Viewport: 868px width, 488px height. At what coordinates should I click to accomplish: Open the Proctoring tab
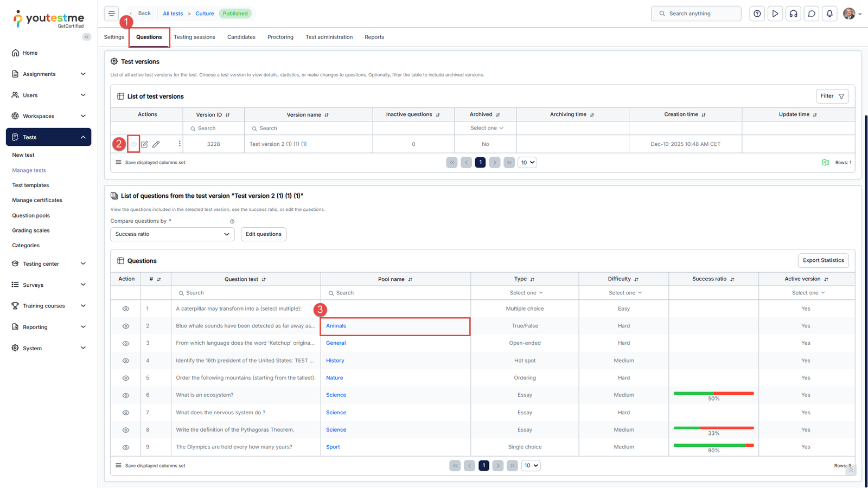point(280,37)
